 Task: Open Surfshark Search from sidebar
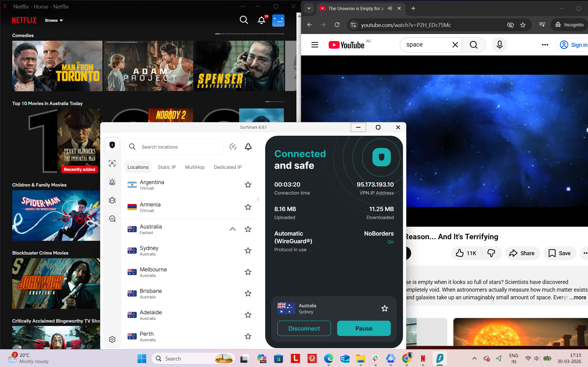coord(112,219)
